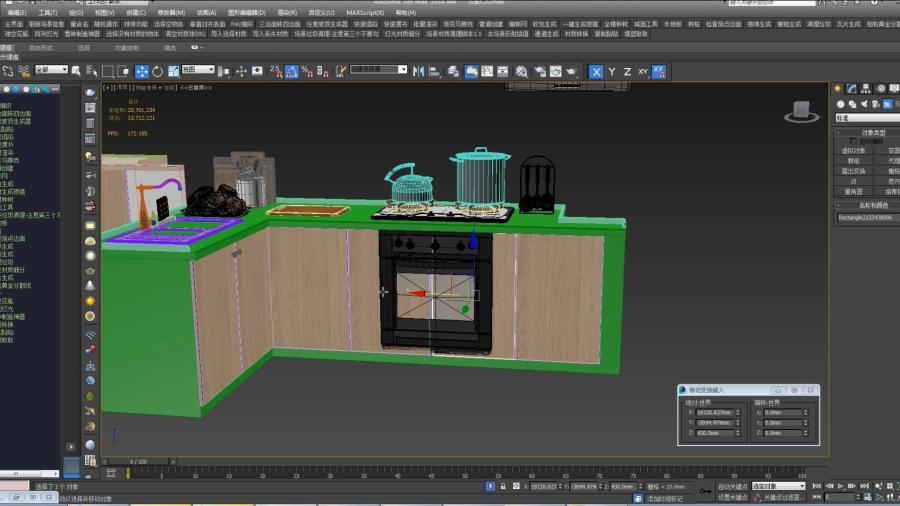The width and height of the screenshot is (900, 506).
Task: Open the 视图(V) menu
Action: (104, 12)
